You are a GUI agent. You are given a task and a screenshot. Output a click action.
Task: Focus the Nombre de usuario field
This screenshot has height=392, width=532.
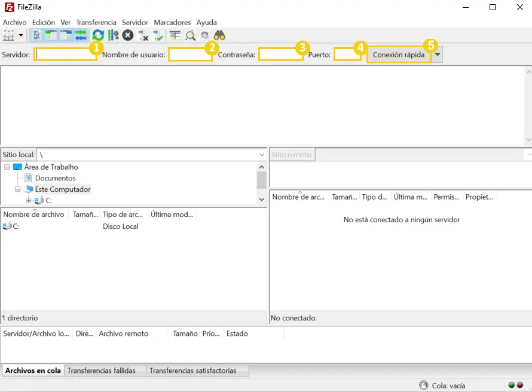click(190, 54)
